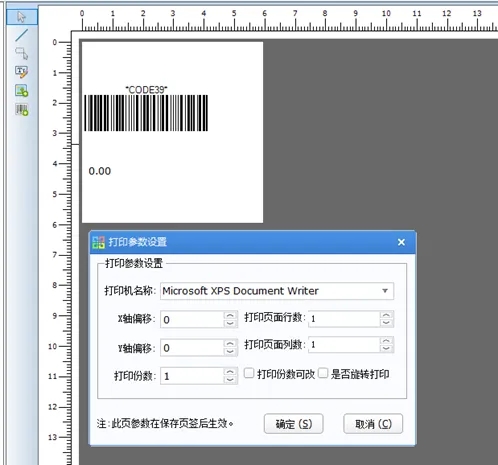Increase 打印份数 with up arrow
The image size is (498, 465).
tap(230, 372)
